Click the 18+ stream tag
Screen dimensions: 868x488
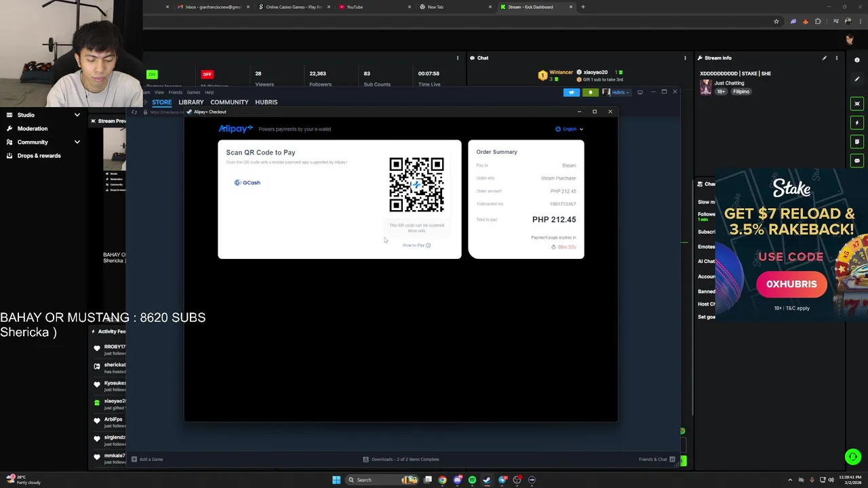(722, 91)
